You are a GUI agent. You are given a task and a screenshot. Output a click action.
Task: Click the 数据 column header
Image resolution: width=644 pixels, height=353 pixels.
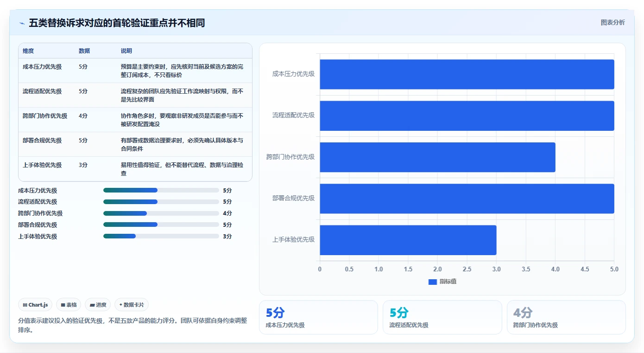[84, 51]
